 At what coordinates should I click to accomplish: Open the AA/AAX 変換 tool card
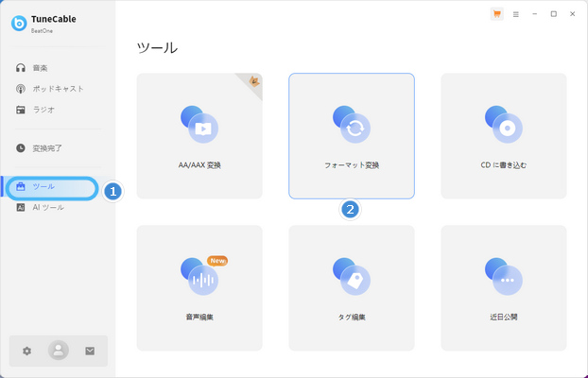point(199,136)
